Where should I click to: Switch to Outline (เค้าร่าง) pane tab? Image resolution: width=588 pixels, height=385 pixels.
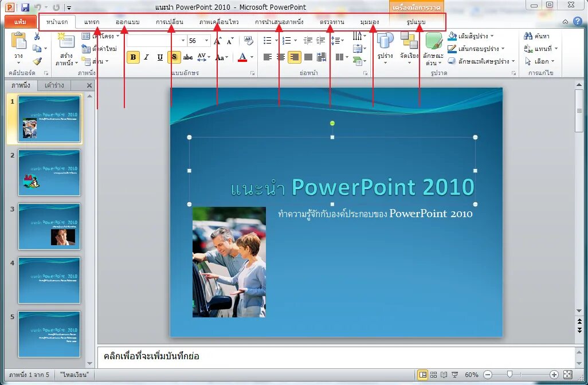[x=54, y=85]
